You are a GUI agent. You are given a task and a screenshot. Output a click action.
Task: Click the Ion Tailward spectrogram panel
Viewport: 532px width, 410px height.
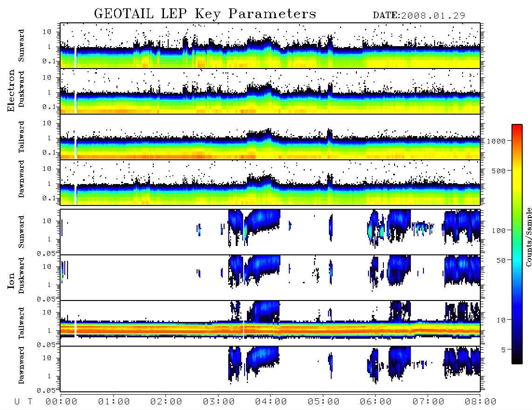tap(270, 323)
